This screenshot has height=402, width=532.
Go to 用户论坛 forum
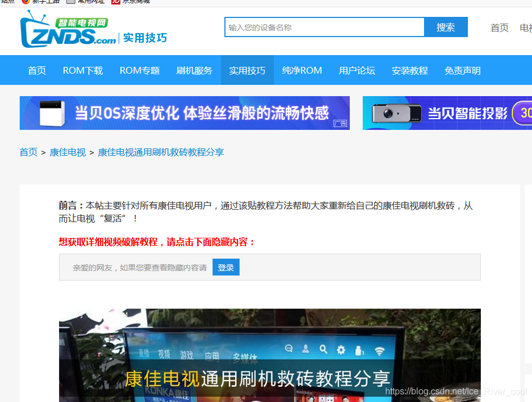(x=357, y=71)
